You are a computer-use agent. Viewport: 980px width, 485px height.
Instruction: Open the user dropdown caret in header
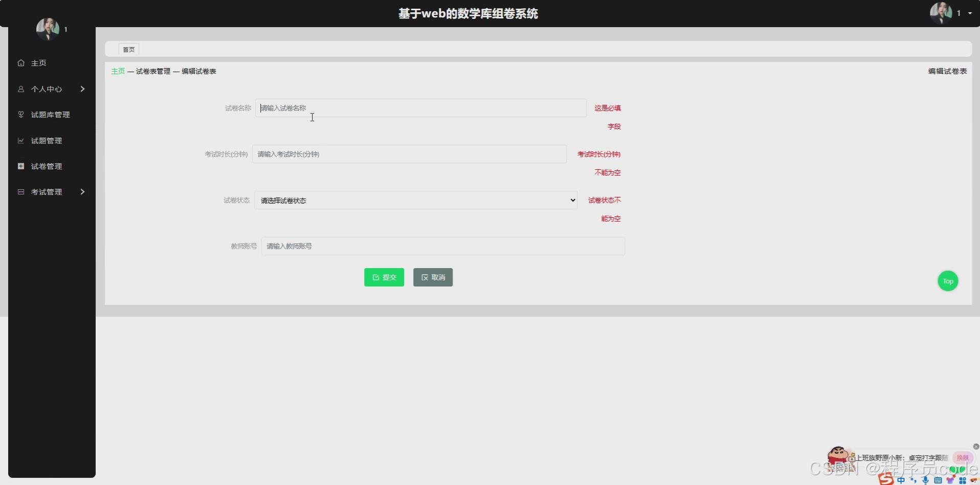point(970,13)
